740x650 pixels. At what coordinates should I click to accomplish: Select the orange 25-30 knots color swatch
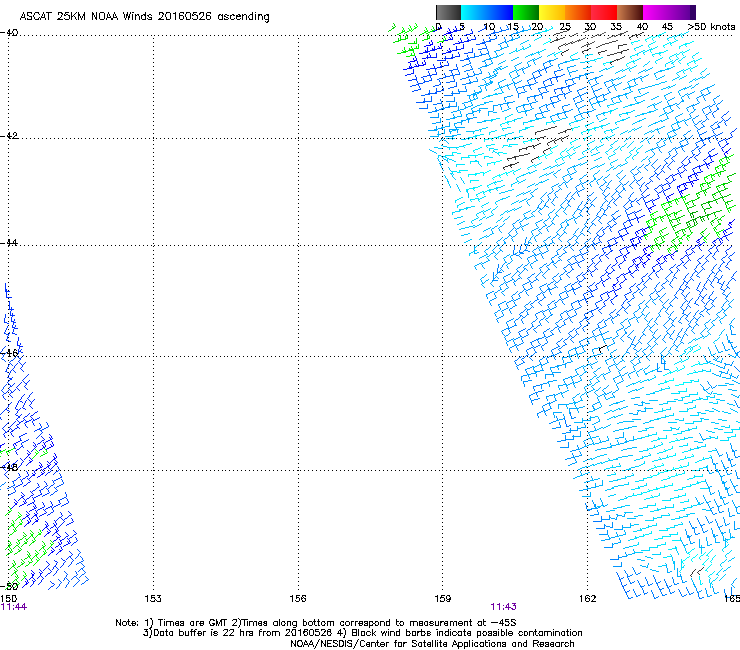pos(578,12)
